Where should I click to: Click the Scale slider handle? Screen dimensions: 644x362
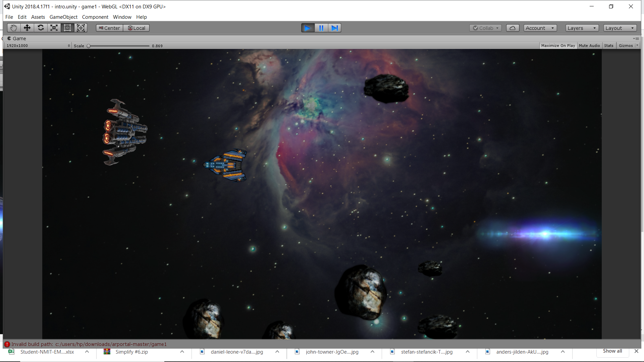coord(89,46)
